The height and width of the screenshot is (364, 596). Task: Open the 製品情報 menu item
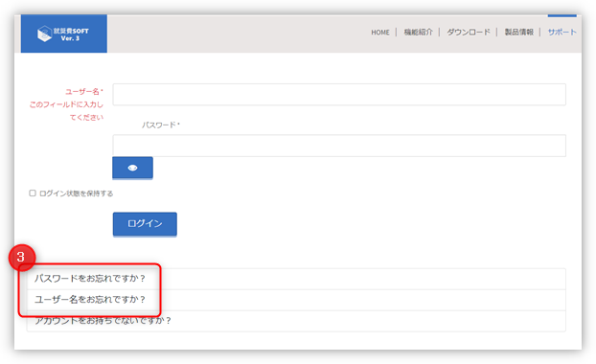(518, 33)
